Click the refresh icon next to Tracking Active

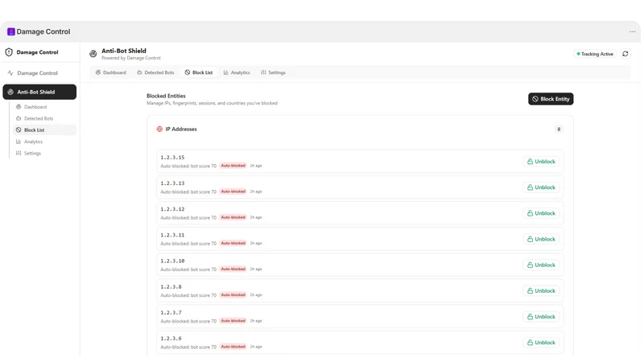(x=625, y=54)
